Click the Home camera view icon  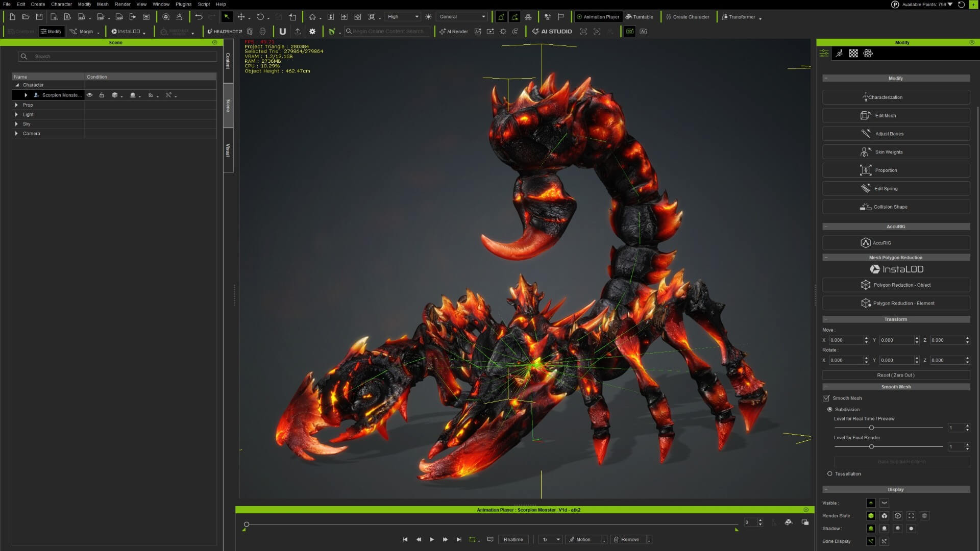coord(312,17)
